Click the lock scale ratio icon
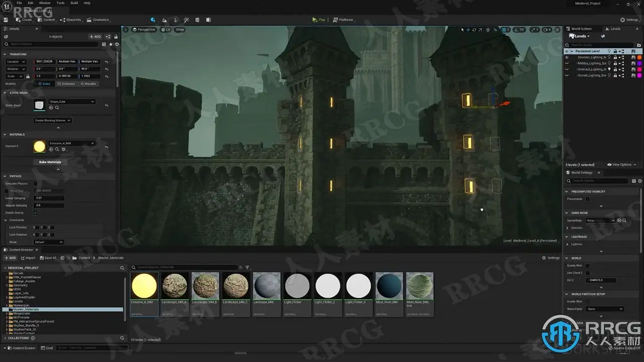644x362 pixels. (28, 76)
